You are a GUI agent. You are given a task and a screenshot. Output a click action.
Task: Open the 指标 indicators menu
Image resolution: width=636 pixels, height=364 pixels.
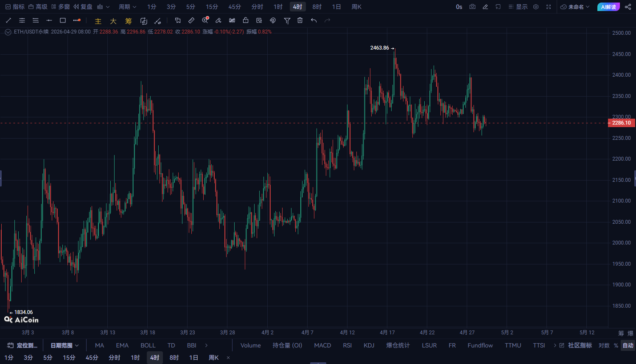click(x=15, y=7)
